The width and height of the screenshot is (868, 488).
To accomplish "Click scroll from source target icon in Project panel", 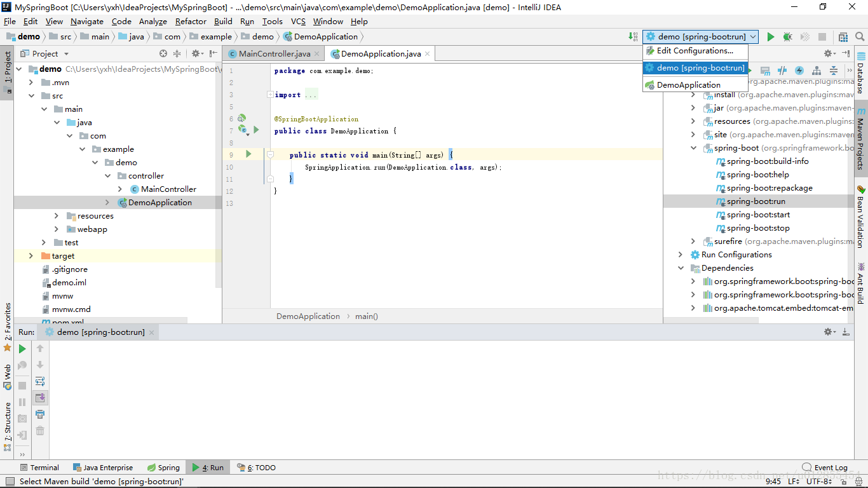I will click(x=163, y=54).
